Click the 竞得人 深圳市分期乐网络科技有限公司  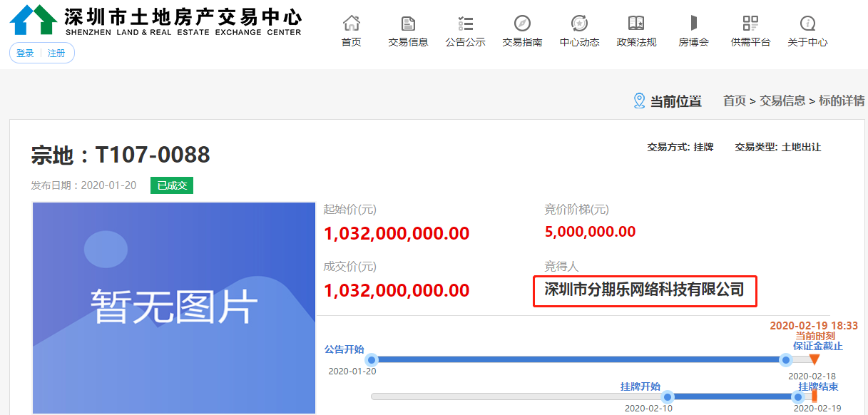(x=644, y=290)
